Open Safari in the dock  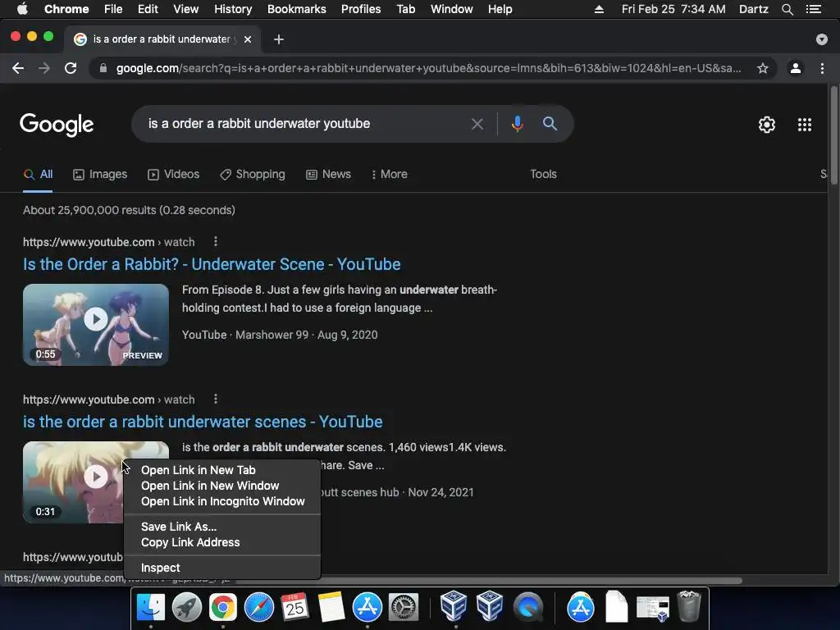coord(258,608)
